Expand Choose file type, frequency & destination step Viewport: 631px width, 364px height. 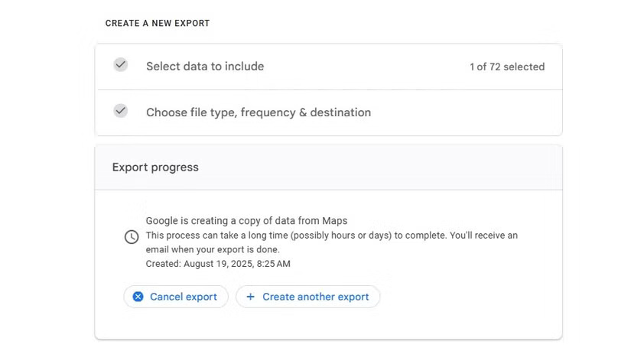tap(259, 112)
